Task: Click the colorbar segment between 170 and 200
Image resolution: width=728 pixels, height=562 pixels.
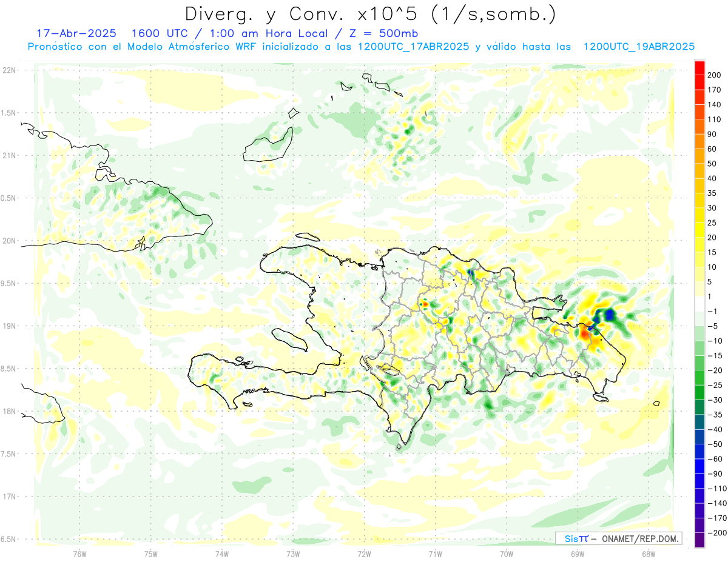Action: pyautogui.click(x=699, y=82)
